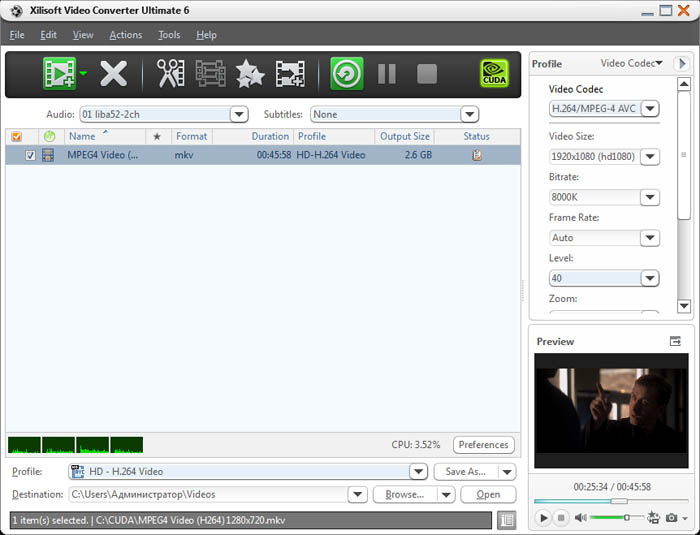The height and width of the screenshot is (535, 700).
Task: Start conversion with the green Convert button
Action: tap(346, 73)
